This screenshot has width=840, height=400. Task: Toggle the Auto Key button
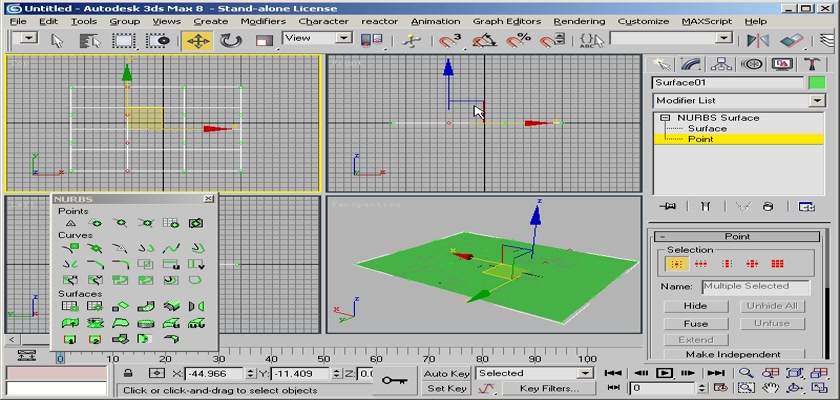(446, 373)
